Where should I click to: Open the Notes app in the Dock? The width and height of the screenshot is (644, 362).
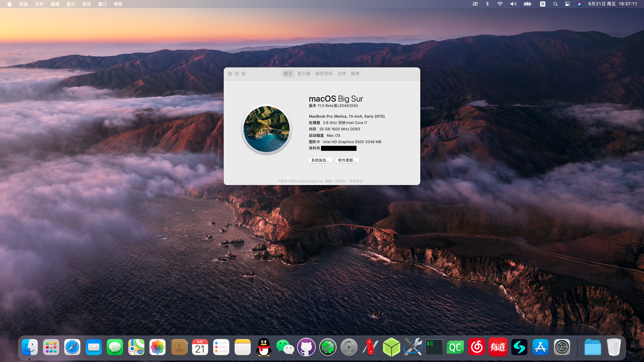tap(243, 347)
